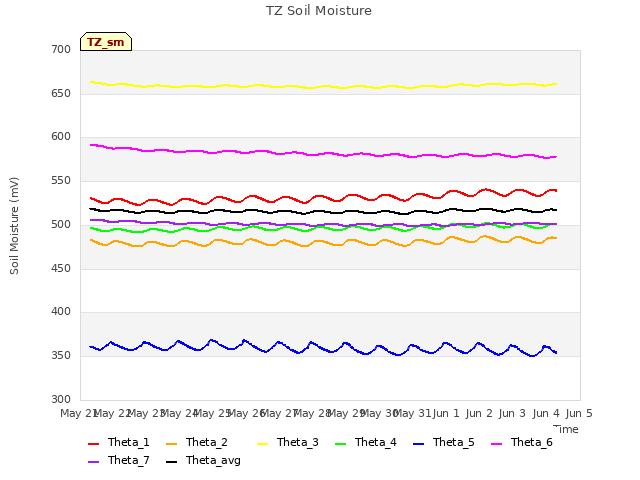This screenshot has width=640, height=480.
Task: Click the Theta_4 legend entry
Action: [x=366, y=442]
